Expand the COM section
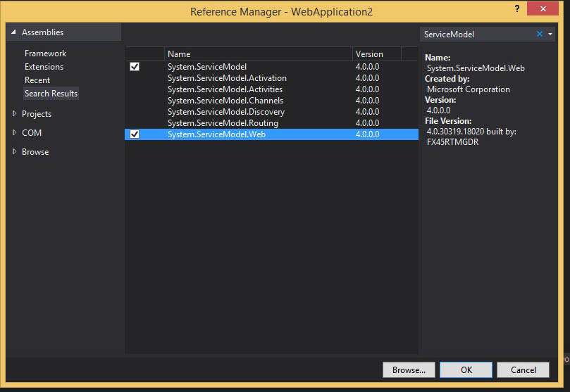 (14, 132)
